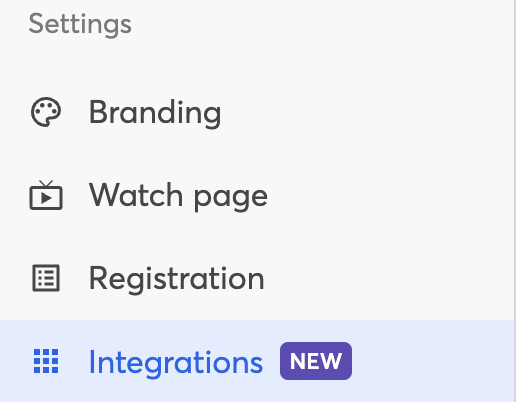Click the sidebar's right edge divider

(x=515, y=201)
